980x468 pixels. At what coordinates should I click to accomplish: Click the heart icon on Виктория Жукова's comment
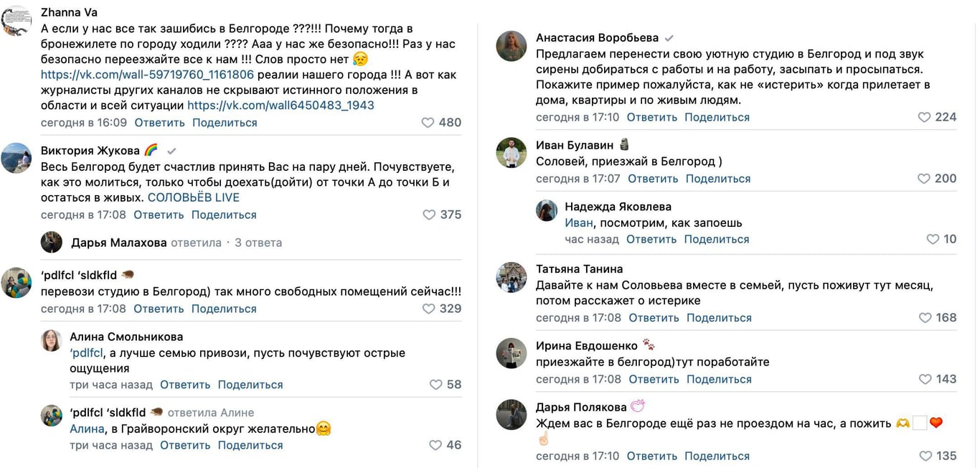[429, 214]
